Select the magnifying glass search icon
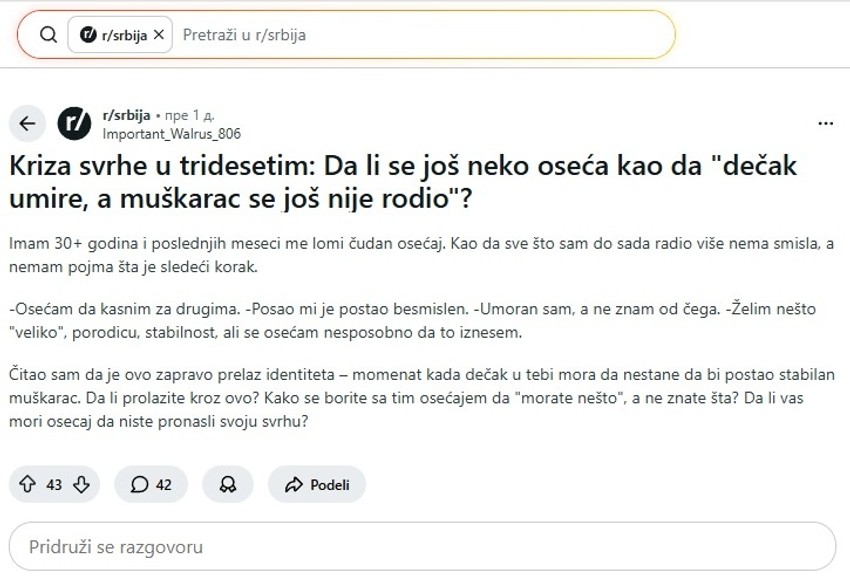 [x=49, y=34]
